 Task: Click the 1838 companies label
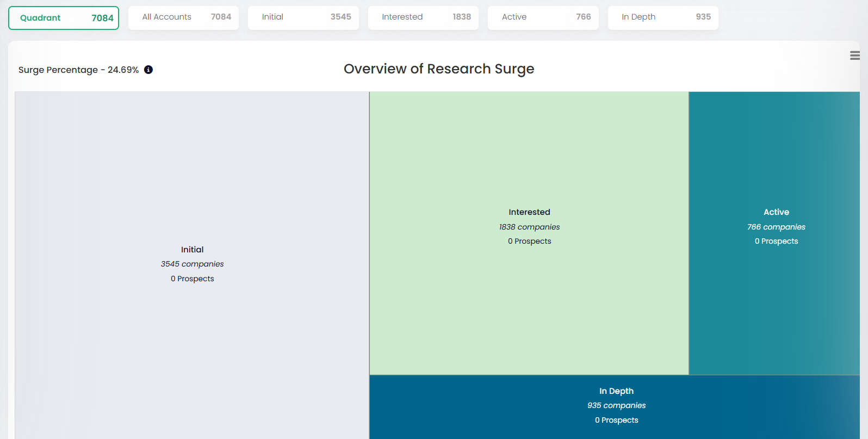pos(529,227)
